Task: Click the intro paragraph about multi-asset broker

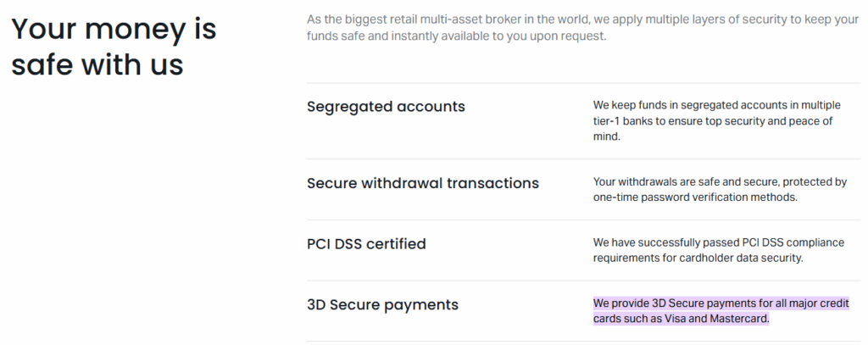Action: (x=582, y=29)
